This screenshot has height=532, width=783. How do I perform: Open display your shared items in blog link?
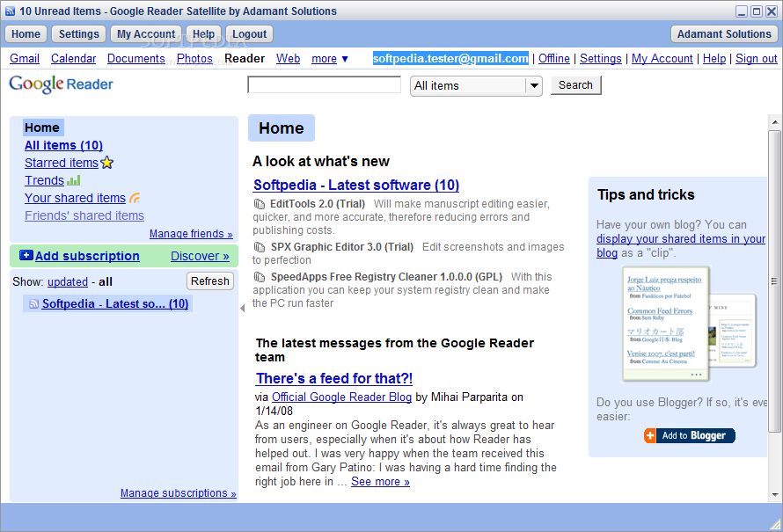click(681, 245)
